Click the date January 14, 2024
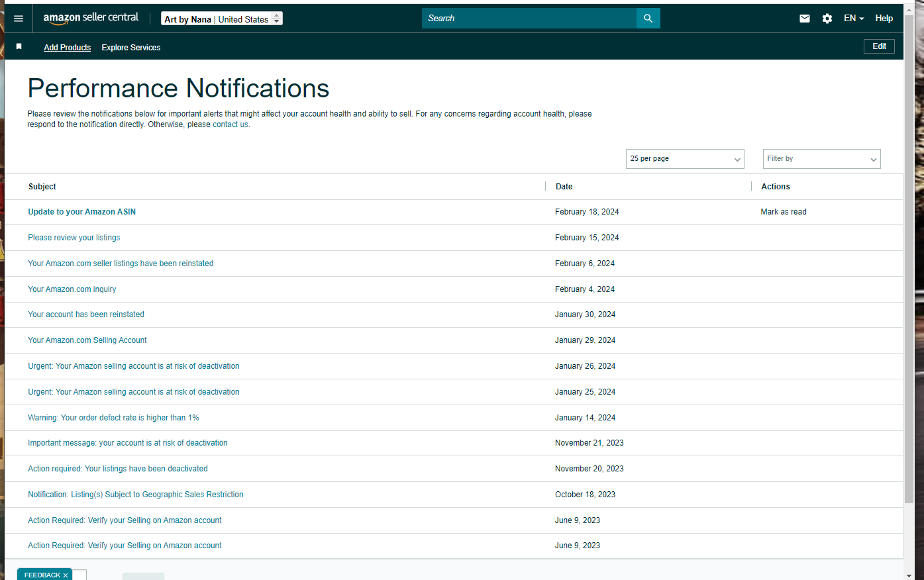The image size is (924, 580). [x=586, y=418]
